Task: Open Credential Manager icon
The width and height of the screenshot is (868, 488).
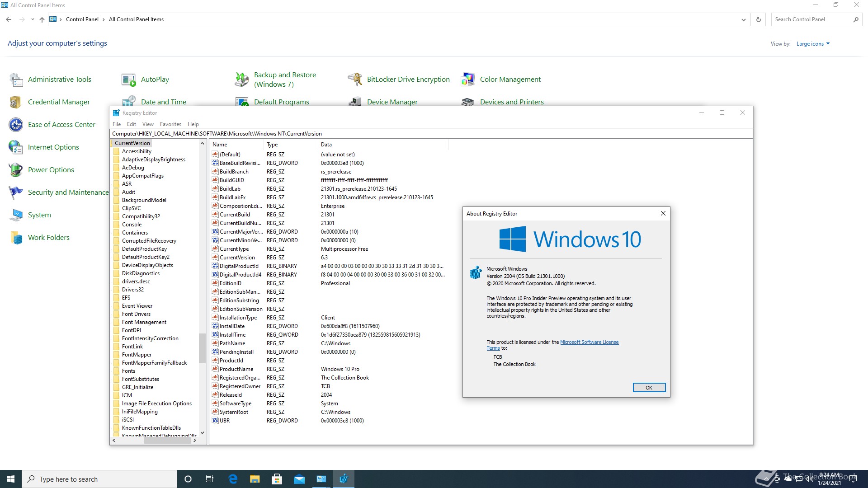Action: click(16, 102)
